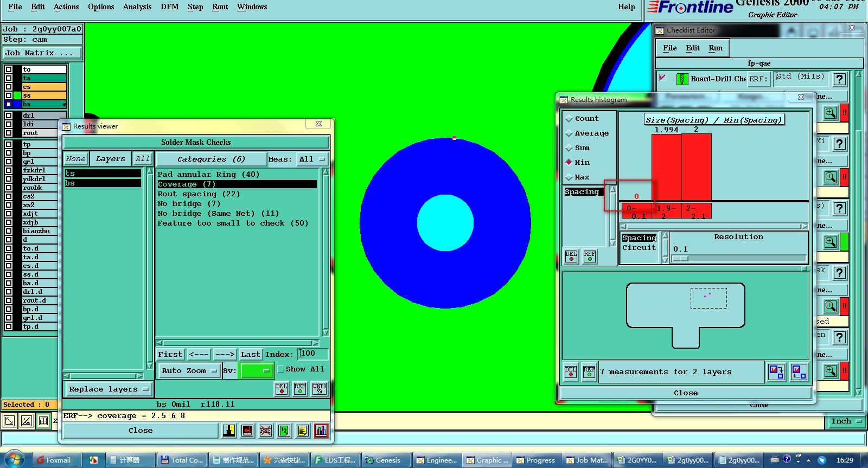This screenshot has height=468, width=868.
Task: Click the REF icon in Results viewer
Action: (x=300, y=388)
